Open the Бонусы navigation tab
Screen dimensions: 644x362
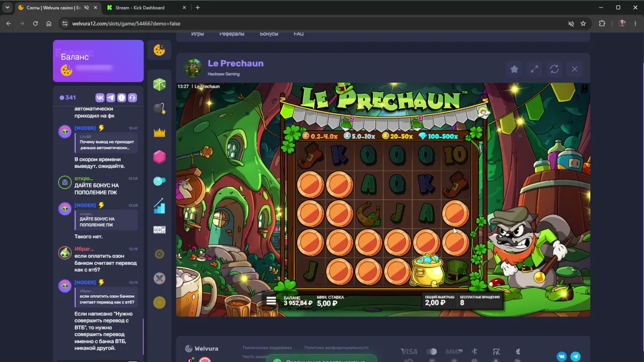click(x=269, y=34)
